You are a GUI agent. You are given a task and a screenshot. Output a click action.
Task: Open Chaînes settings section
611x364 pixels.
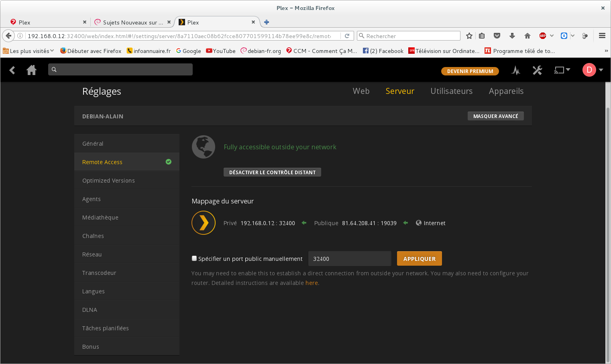point(127,236)
